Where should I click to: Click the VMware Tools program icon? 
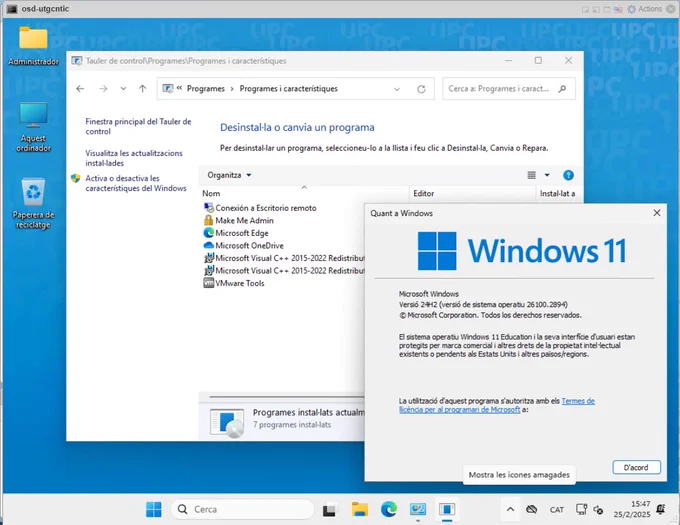[x=209, y=283]
